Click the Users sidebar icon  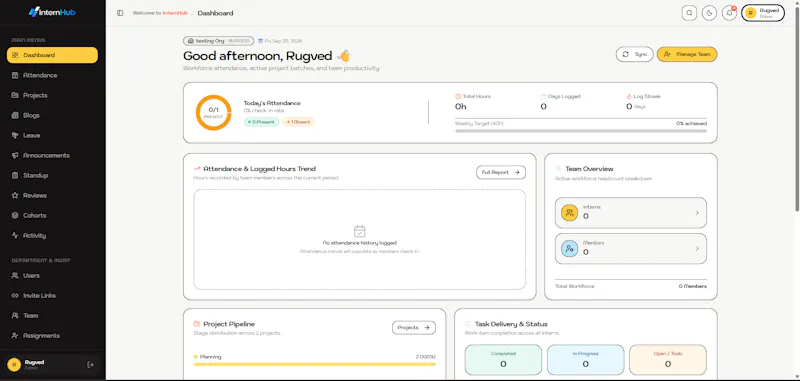15,275
